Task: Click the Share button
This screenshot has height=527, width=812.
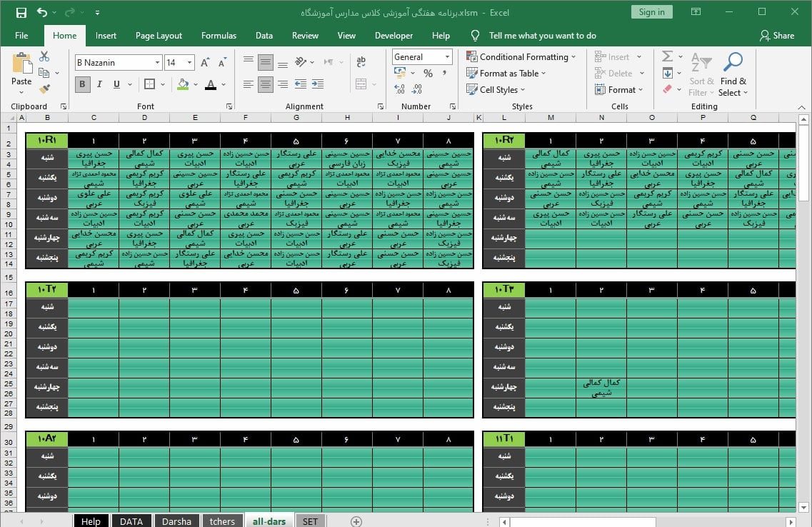Action: (777, 35)
